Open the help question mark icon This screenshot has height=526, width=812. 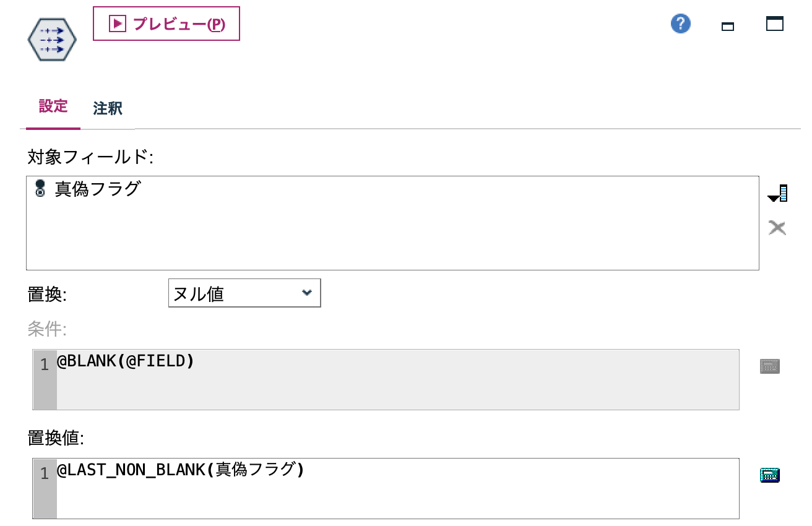coord(680,24)
